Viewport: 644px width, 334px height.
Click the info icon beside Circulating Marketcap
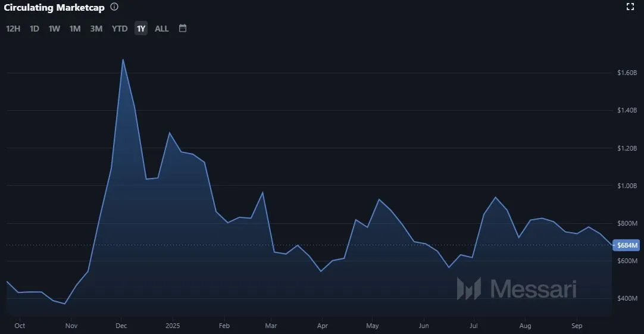[x=114, y=7]
